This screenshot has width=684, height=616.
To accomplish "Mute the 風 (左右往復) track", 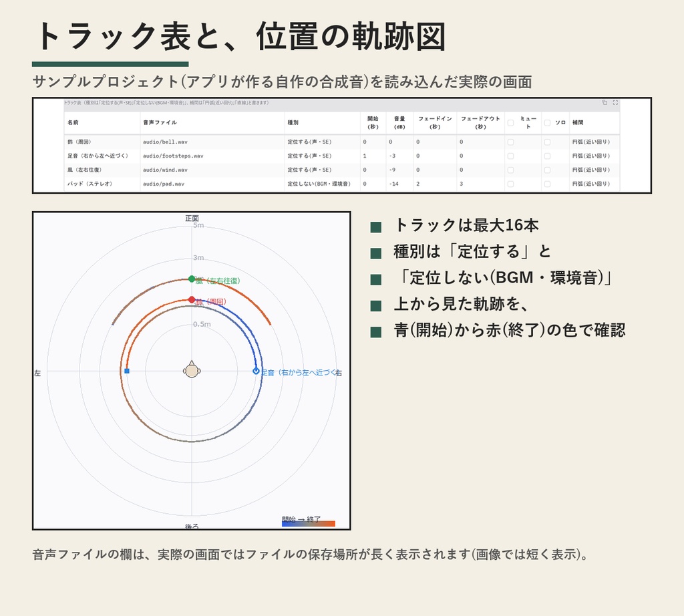I will [510, 170].
